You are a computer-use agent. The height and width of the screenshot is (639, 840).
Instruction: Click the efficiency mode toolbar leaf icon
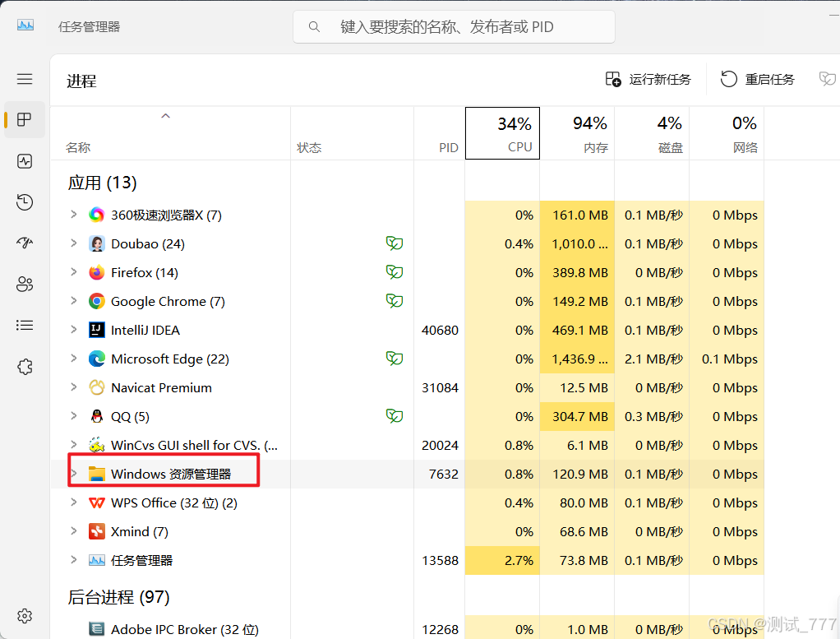[x=827, y=79]
